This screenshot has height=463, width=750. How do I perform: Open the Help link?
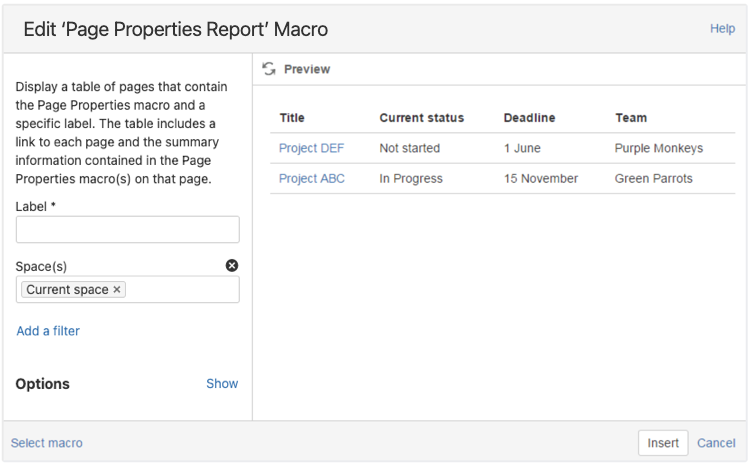(722, 29)
